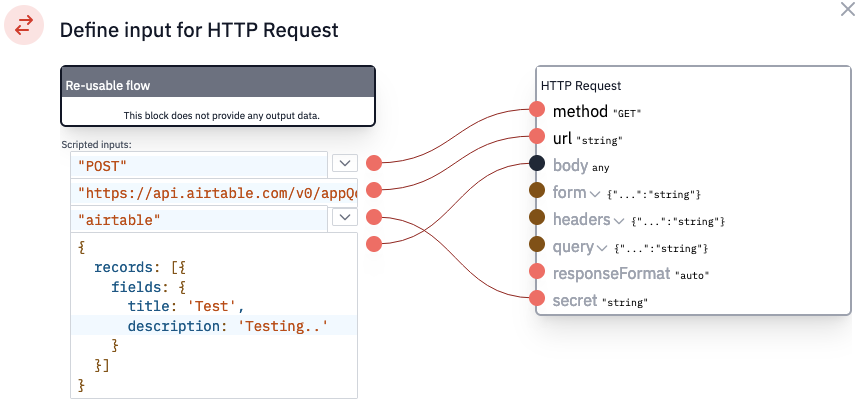The image size is (856, 406).
Task: Close the Define input dialog
Action: [x=847, y=8]
